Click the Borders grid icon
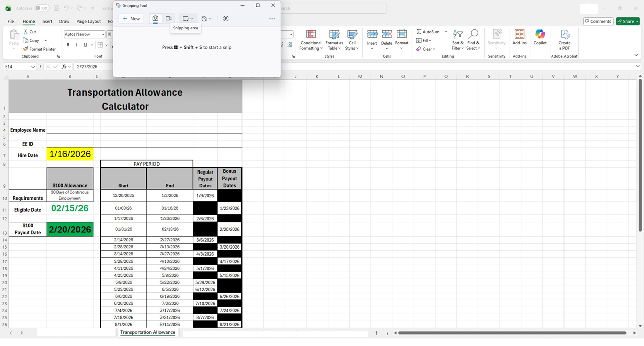Image resolution: width=644 pixels, height=346 pixels. [100, 45]
